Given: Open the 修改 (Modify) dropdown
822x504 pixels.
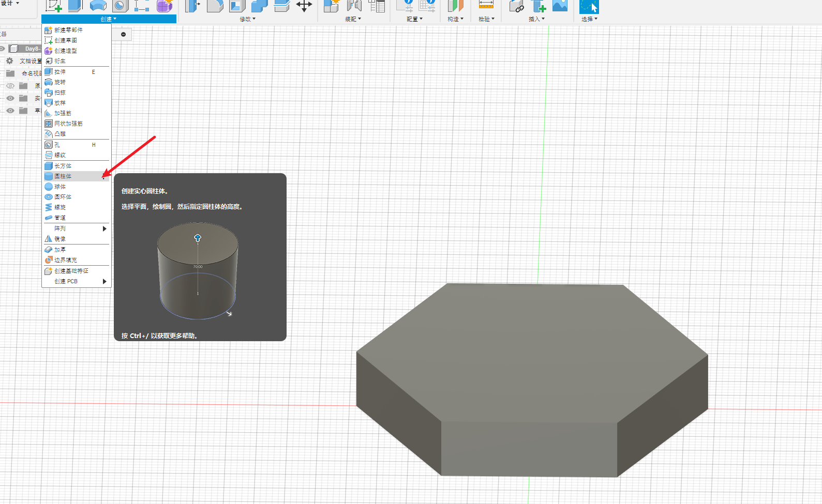Looking at the screenshot, I should pyautogui.click(x=247, y=19).
